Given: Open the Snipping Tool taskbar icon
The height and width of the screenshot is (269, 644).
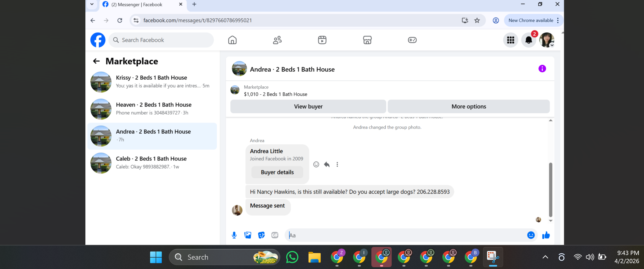Looking at the screenshot, I should 493,257.
